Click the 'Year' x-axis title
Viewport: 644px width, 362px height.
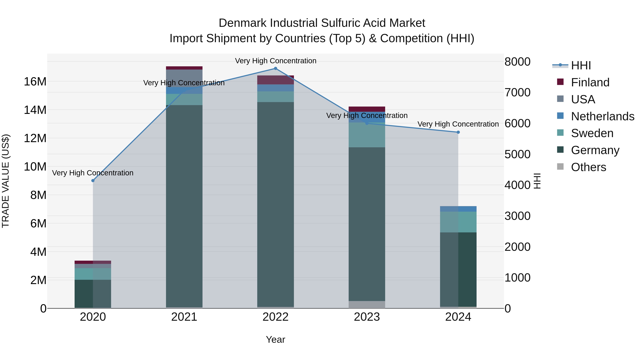tap(275, 339)
